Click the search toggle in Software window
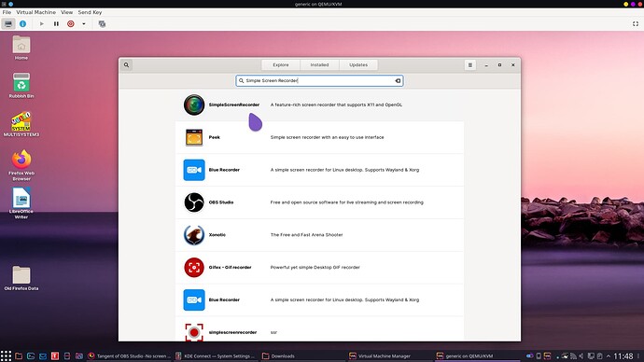Viewport: 644px width, 362px height. pos(127,65)
